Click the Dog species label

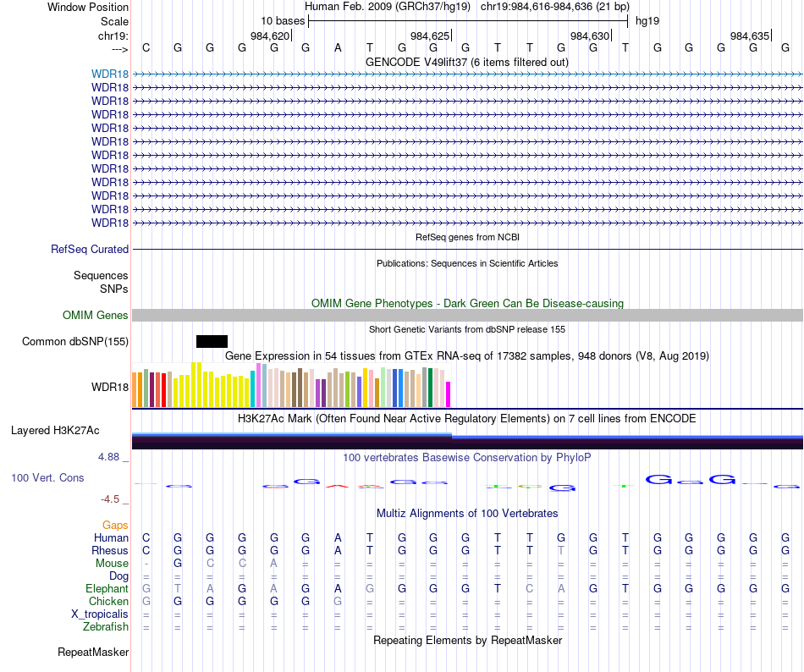118,576
